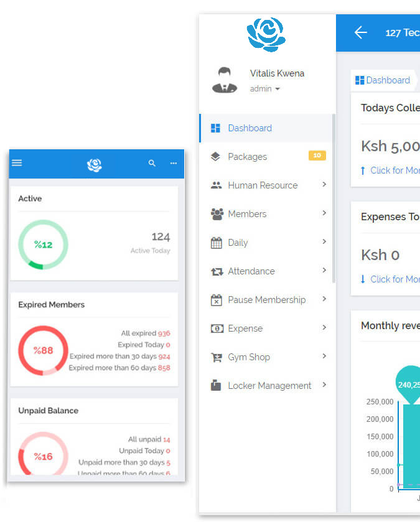Open Attendance menu item

tap(266, 271)
